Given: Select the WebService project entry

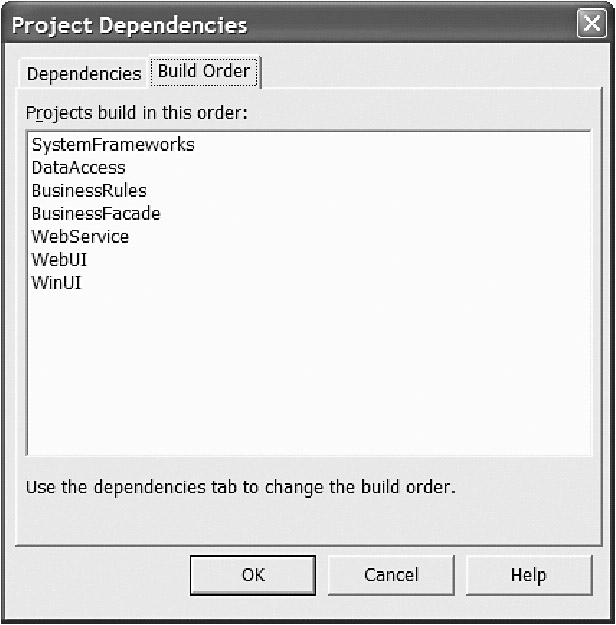Looking at the screenshot, I should pos(80,237).
